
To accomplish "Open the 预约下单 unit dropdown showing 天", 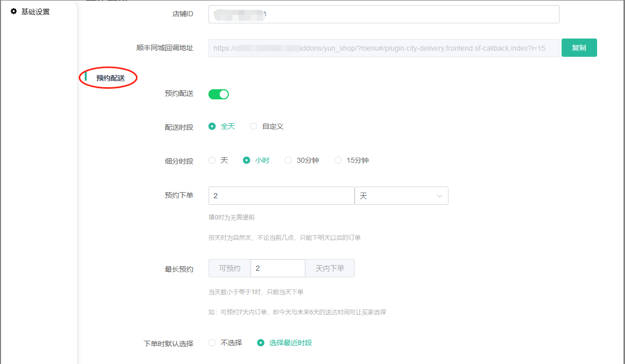I will click(x=401, y=196).
